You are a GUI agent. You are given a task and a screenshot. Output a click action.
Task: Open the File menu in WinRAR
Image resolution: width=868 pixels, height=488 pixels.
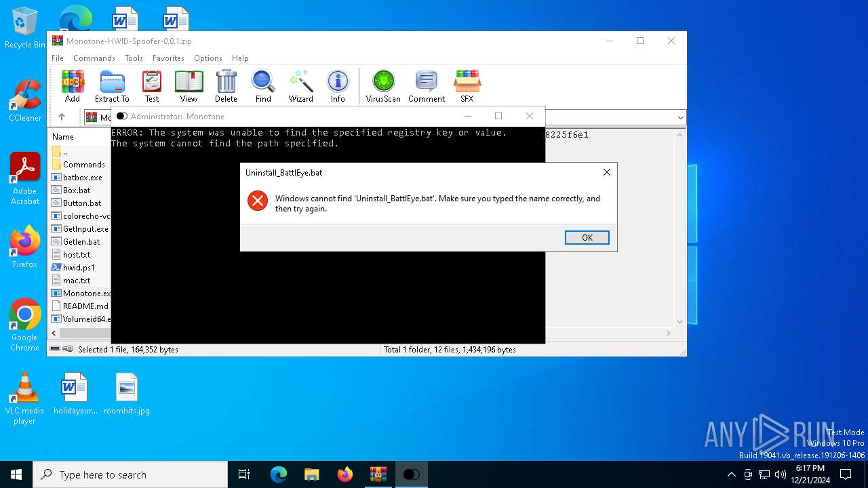pyautogui.click(x=58, y=58)
